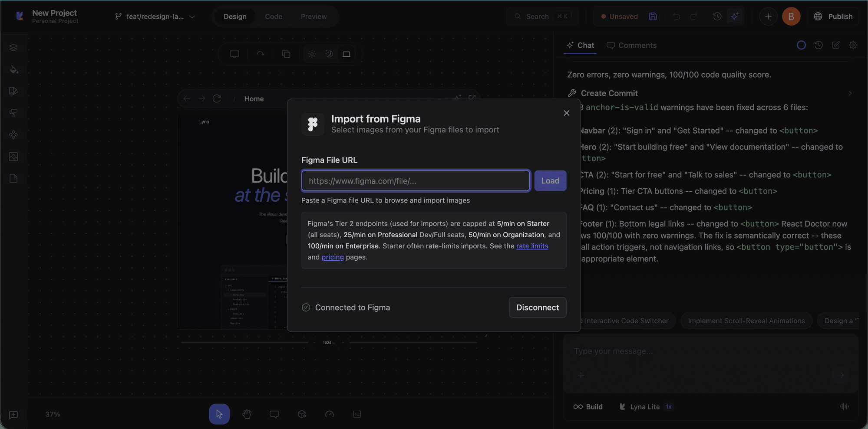868x429 pixels.
Task: Toggle dark mode in the canvas toolbar
Action: click(329, 54)
